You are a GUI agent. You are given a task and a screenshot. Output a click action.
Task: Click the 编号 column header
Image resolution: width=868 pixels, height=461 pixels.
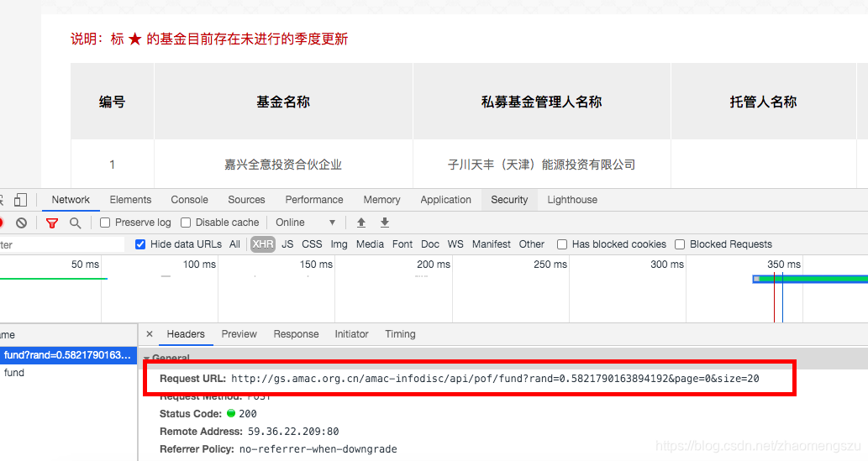point(113,102)
